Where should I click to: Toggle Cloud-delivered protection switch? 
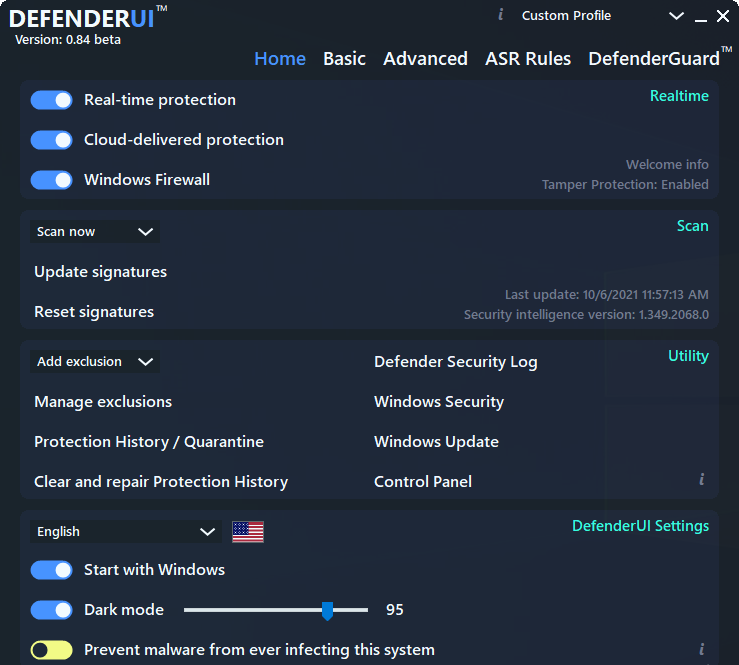(x=51, y=140)
